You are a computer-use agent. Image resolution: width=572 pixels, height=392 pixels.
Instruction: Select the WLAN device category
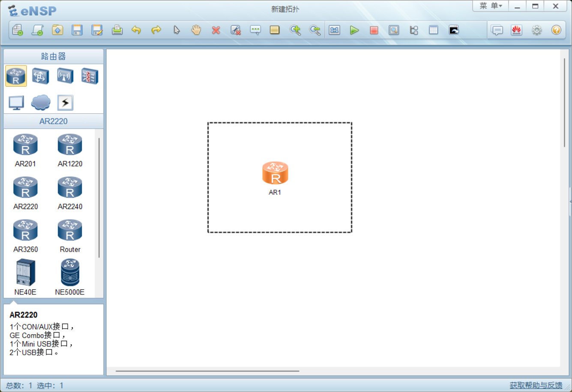(65, 76)
